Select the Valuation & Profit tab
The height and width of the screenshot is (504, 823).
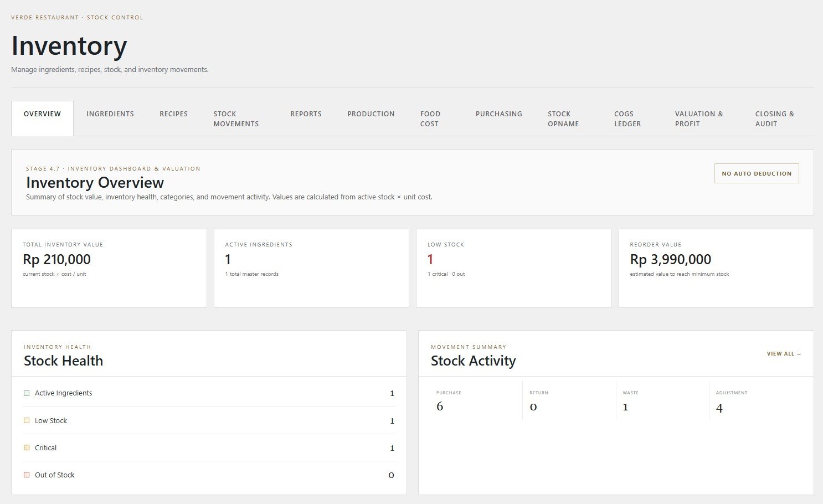[x=699, y=119]
